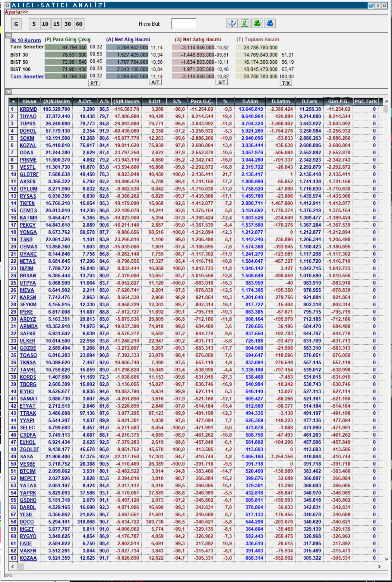Select the G period button

point(16,24)
